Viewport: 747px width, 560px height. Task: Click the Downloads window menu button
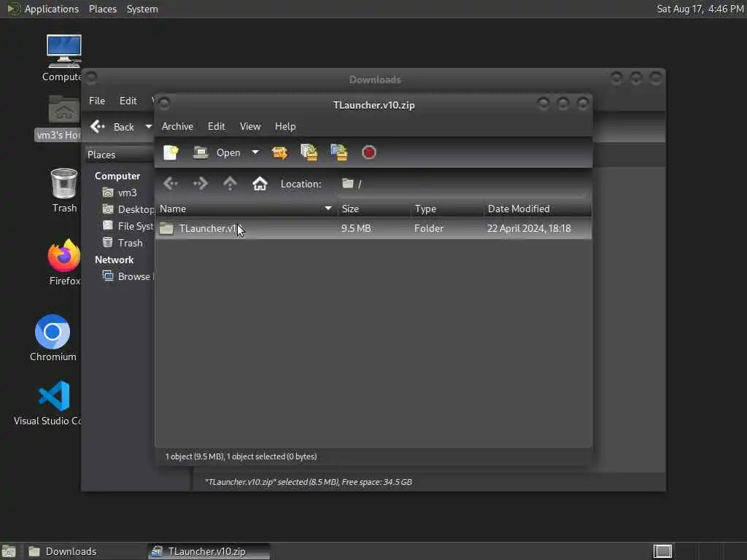coord(91,77)
